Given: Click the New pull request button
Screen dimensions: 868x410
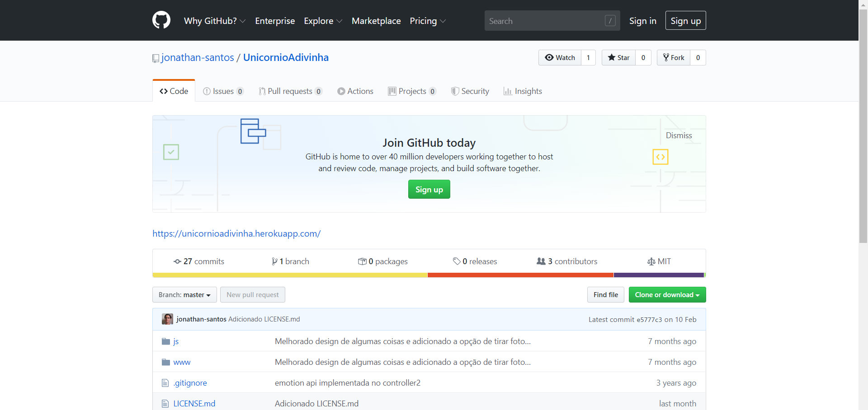Looking at the screenshot, I should point(253,295).
